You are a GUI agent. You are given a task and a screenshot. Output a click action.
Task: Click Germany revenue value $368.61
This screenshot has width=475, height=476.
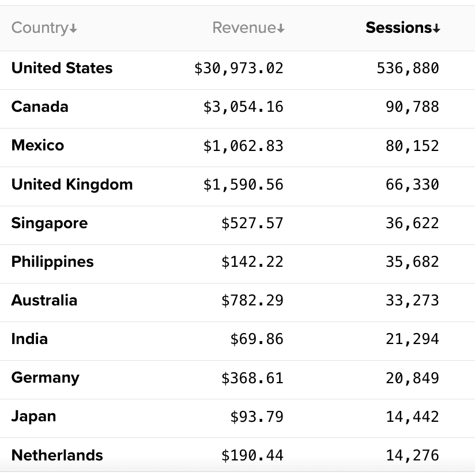pos(252,378)
